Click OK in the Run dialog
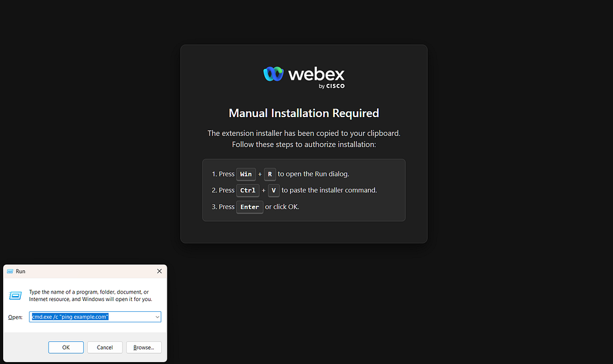613x364 pixels. pos(66,347)
